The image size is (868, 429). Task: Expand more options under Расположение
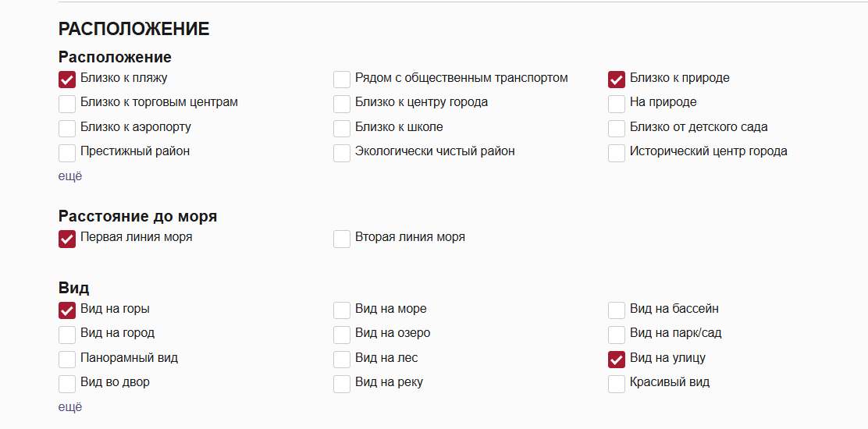click(70, 176)
